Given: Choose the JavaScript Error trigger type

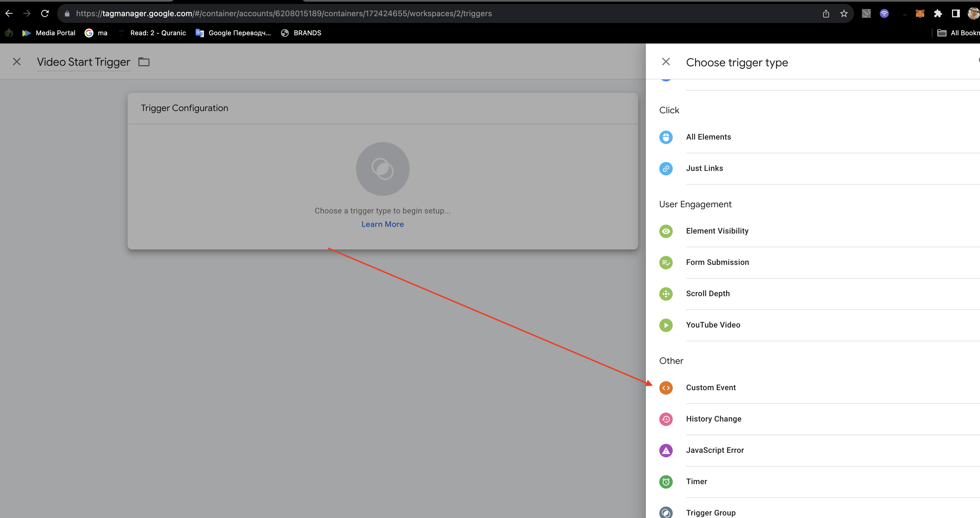Looking at the screenshot, I should click(x=819, y=451).
